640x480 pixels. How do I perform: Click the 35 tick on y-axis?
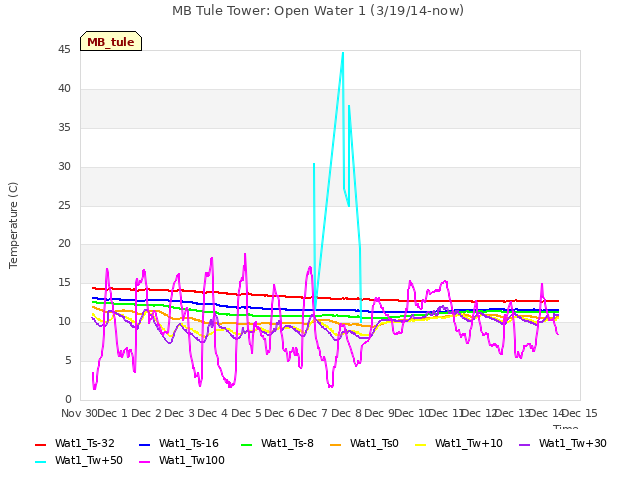coord(64,128)
